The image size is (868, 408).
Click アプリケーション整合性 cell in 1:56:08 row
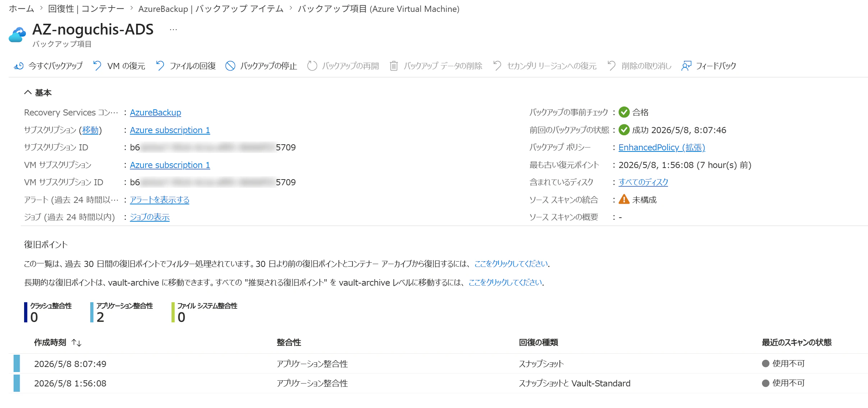coord(312,383)
